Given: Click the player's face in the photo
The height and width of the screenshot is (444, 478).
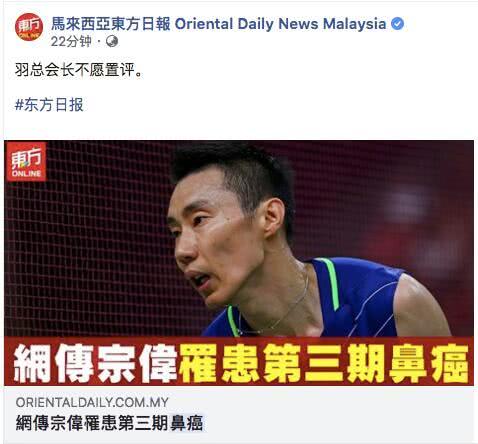Looking at the screenshot, I should 213,240.
